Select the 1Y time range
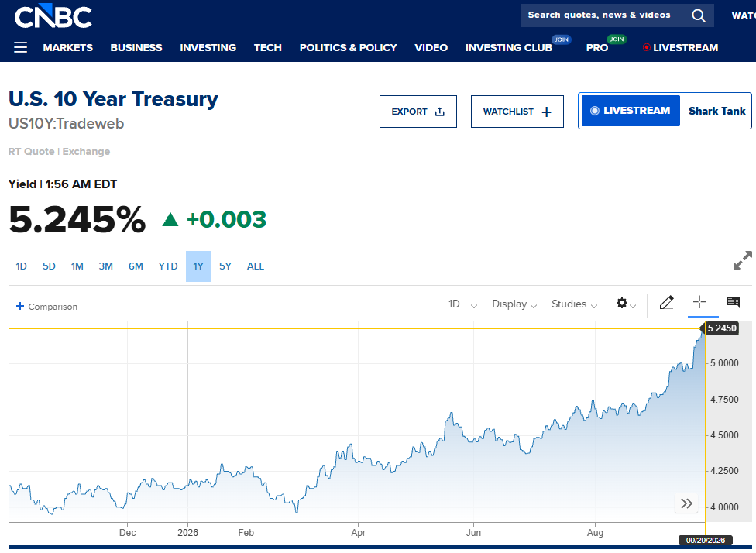 coord(198,266)
